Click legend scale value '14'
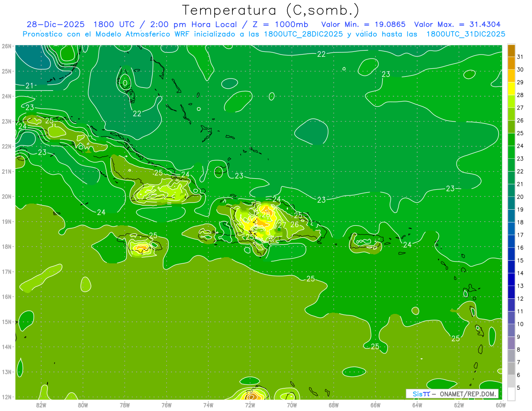The width and height of the screenshot is (532, 411). coord(520,273)
